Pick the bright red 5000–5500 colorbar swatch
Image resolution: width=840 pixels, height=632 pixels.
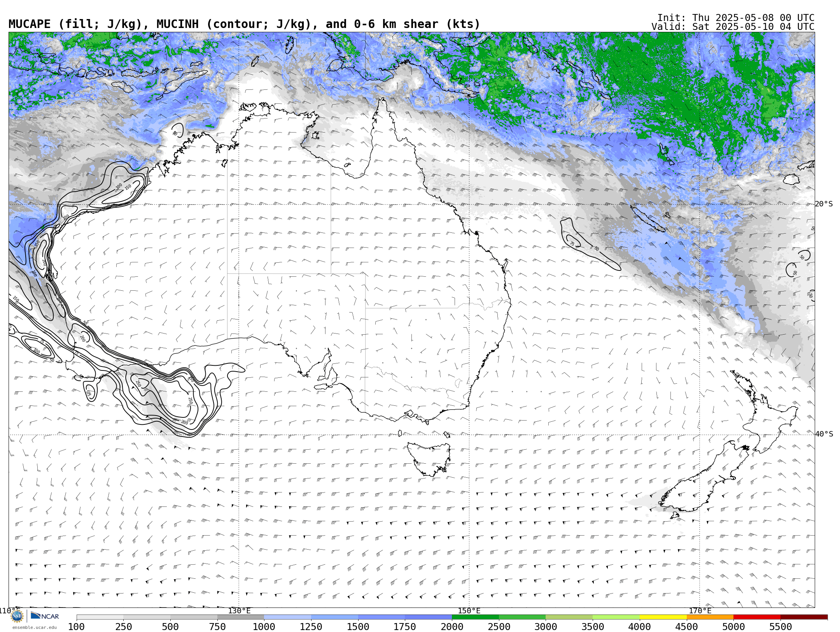(x=757, y=617)
